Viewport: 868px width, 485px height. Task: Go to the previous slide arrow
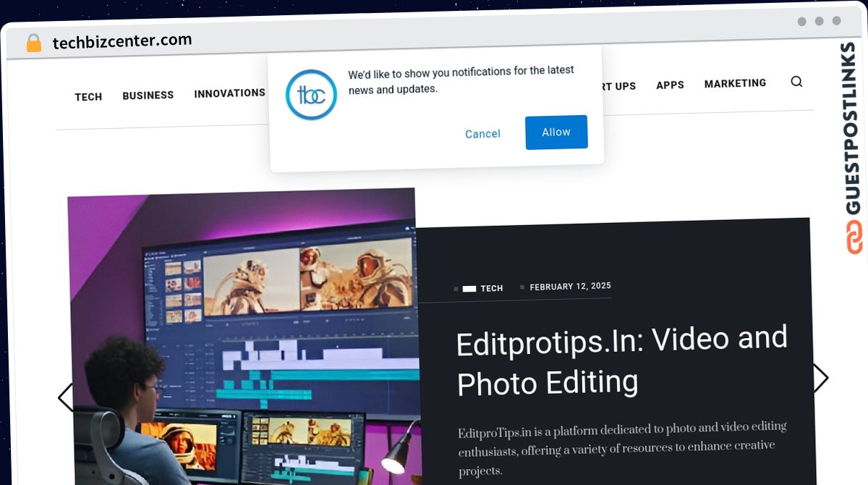66,397
